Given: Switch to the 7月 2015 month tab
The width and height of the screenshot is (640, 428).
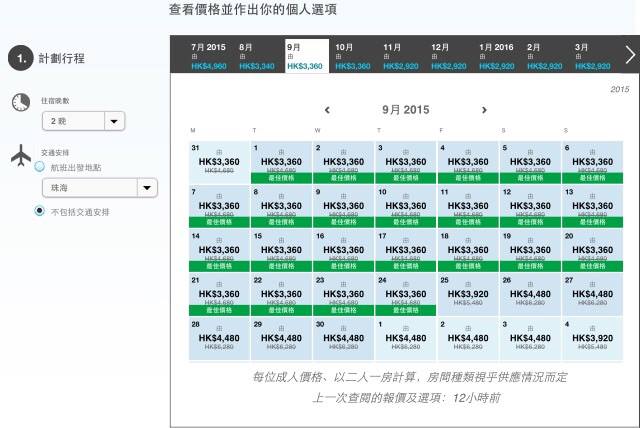Looking at the screenshot, I should (208, 56).
